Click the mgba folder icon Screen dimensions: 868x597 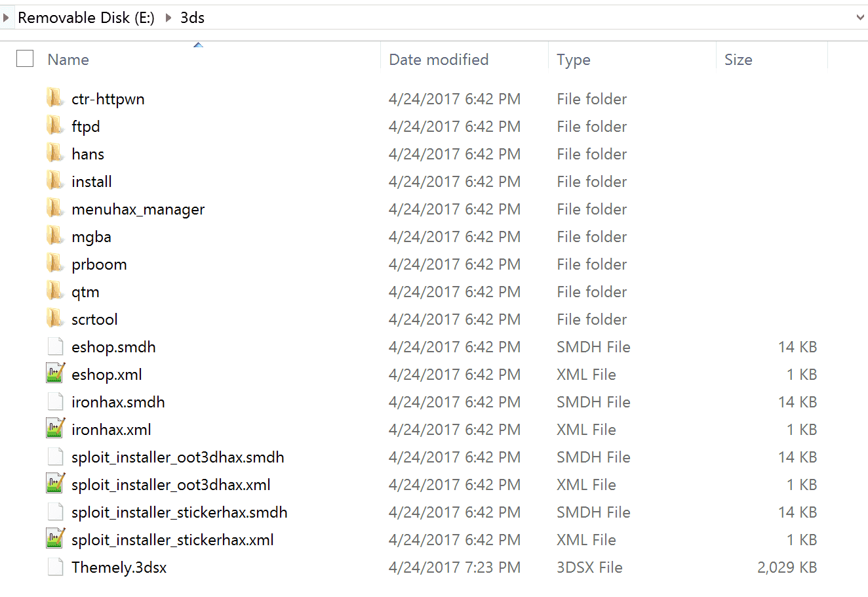click(x=55, y=236)
